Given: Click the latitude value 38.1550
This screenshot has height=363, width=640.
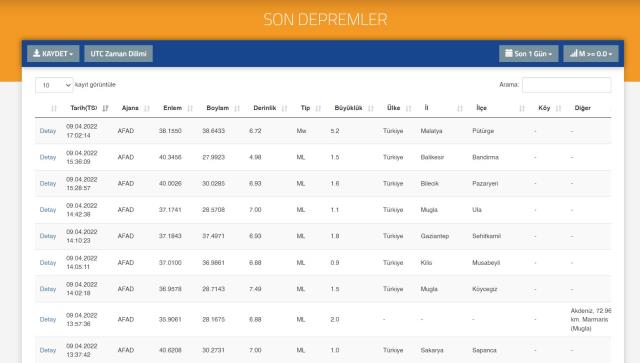Looking at the screenshot, I should (x=170, y=131).
